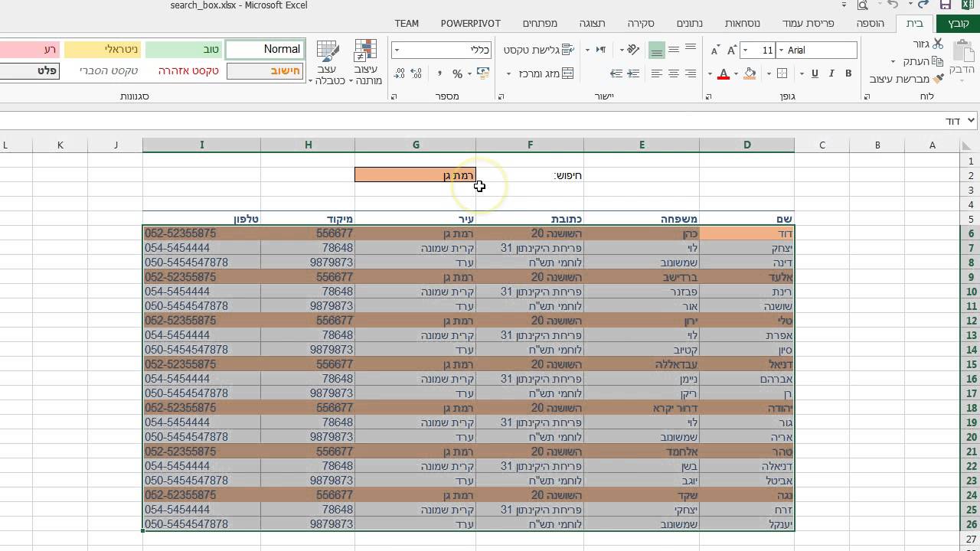This screenshot has height=551, width=980.
Task: Click the Text Direction paragraph icon
Action: pyautogui.click(x=600, y=50)
